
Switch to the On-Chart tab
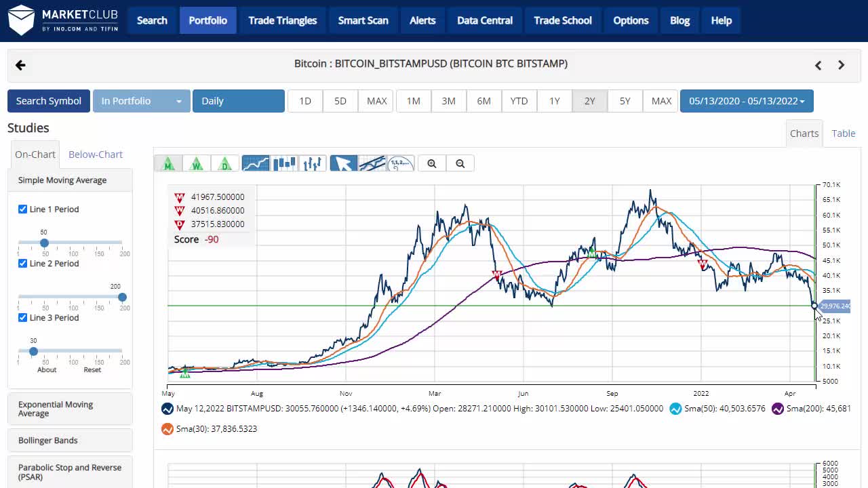35,155
